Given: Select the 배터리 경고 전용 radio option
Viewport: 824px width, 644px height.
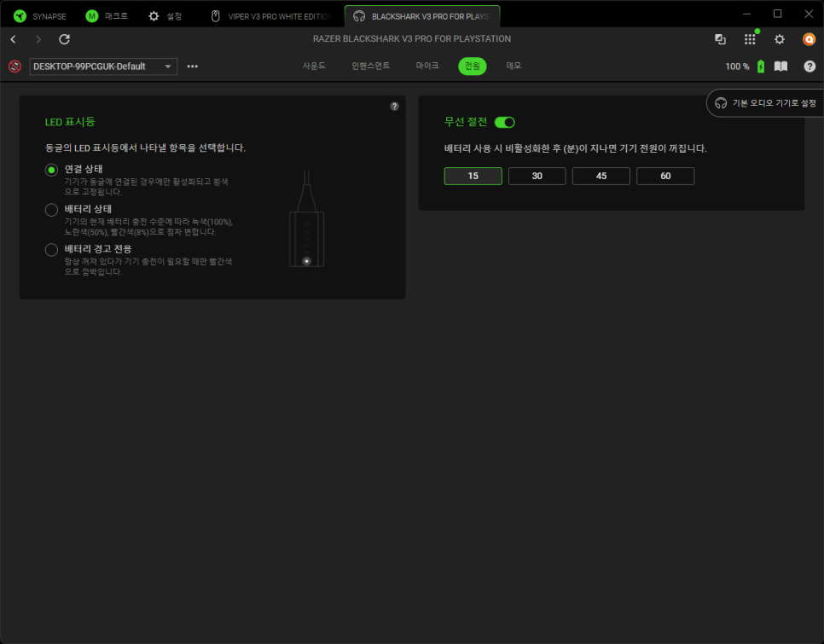Looking at the screenshot, I should 51,249.
